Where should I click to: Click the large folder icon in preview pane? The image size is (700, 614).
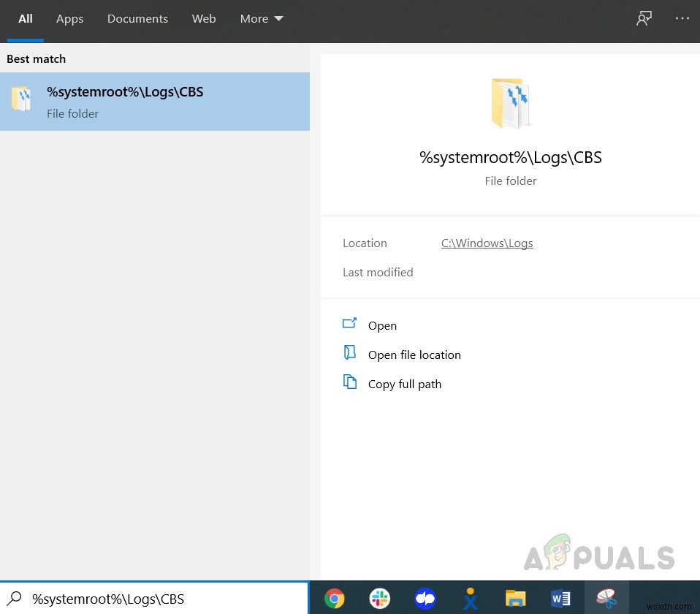510,104
